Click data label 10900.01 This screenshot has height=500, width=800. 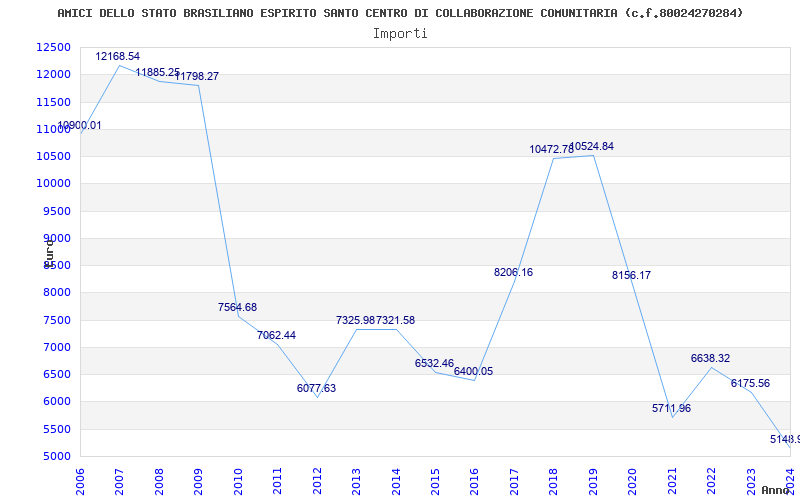79,125
